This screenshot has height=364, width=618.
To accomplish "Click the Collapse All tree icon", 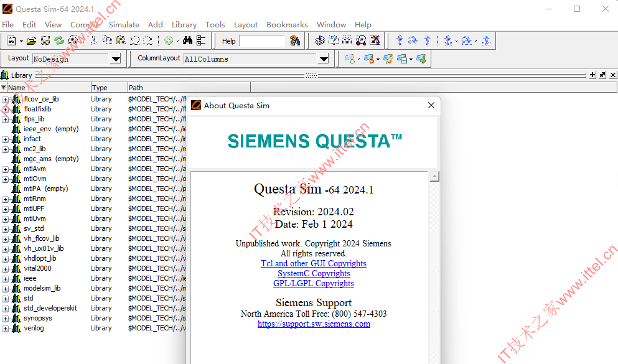I will point(201,40).
